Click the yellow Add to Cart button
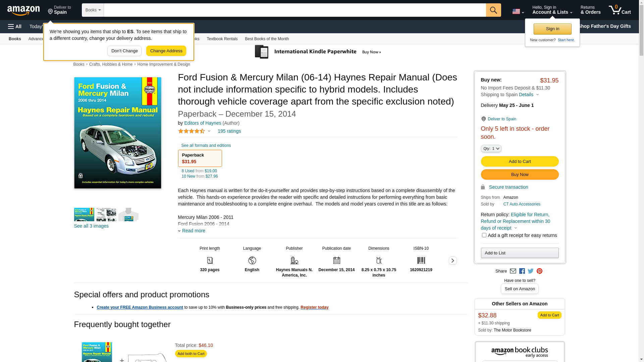This screenshot has width=644, height=362. point(520,162)
